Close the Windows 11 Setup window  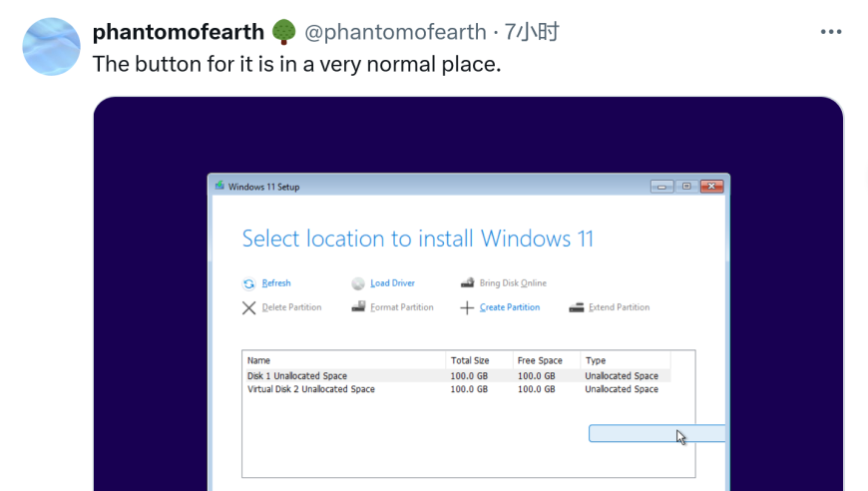coord(712,187)
